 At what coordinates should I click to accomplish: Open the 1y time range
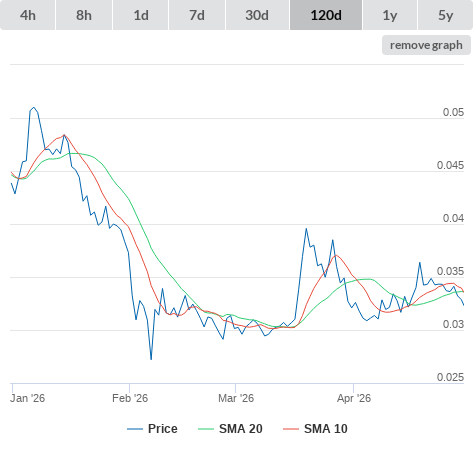(390, 15)
